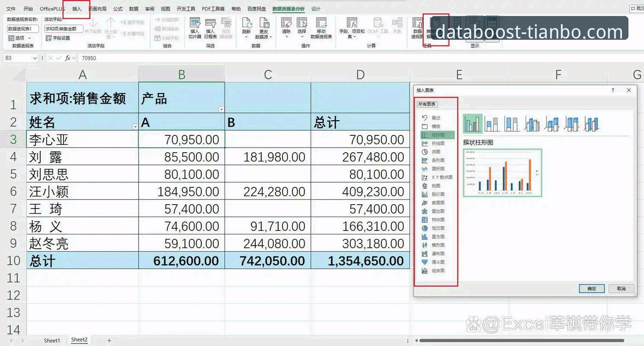Click the 插入日程表 ribbon icon
Viewport: 644px width, 346px height.
[210, 28]
